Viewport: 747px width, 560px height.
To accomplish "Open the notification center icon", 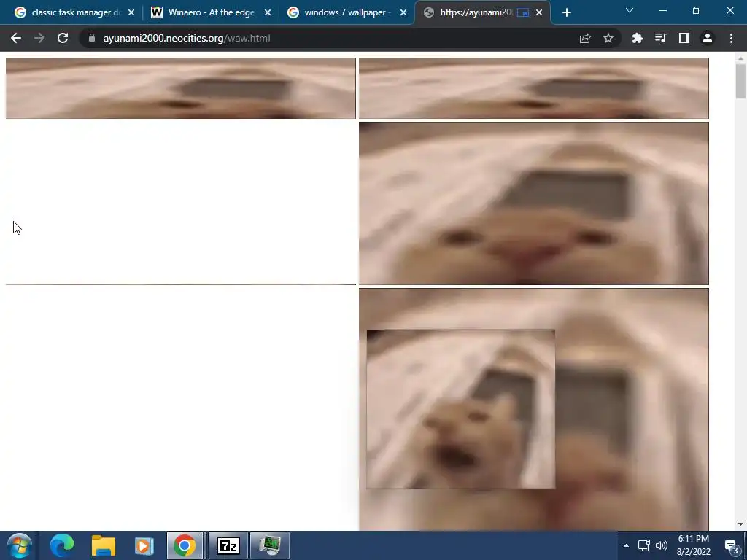I will pyautogui.click(x=731, y=546).
